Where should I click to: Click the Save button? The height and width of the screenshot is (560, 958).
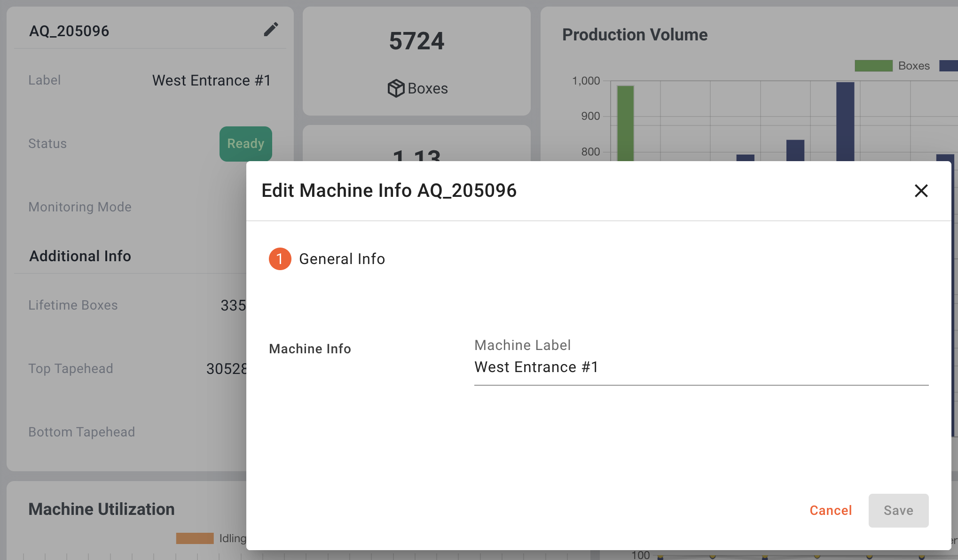tap(898, 510)
